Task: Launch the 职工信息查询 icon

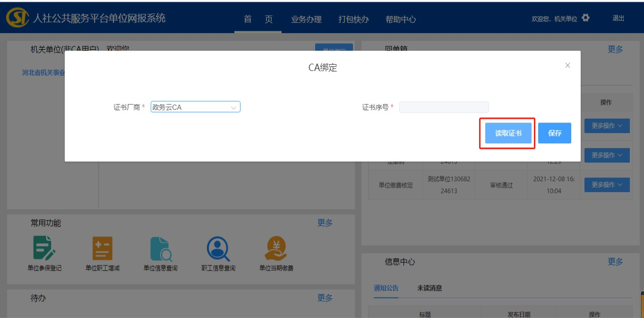Action: point(218,249)
